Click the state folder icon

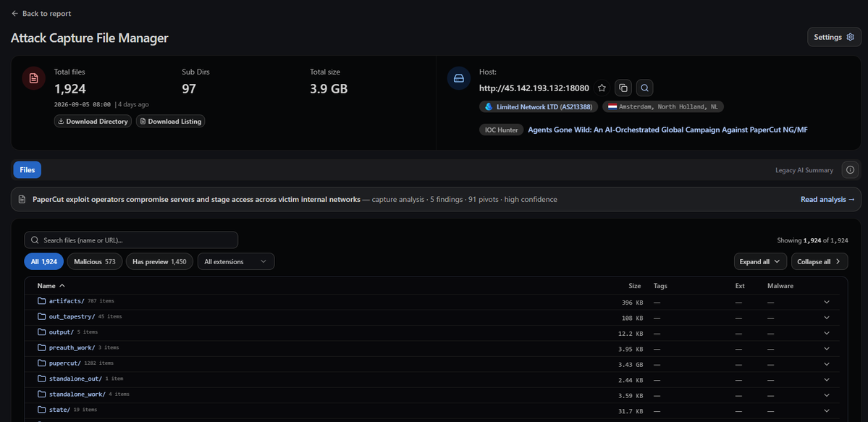coord(41,409)
